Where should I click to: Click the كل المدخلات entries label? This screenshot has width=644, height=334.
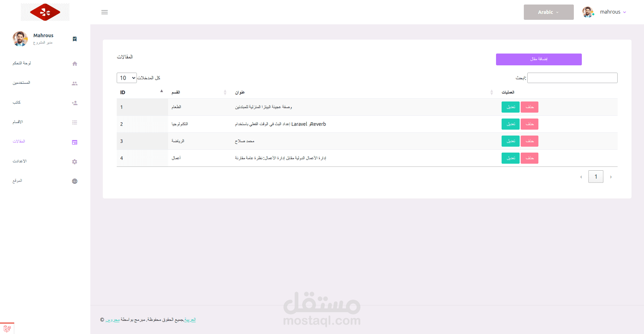click(149, 78)
